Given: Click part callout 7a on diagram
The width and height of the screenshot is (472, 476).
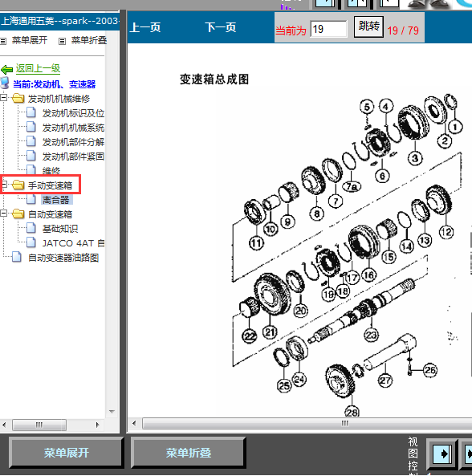Looking at the screenshot, I should coord(352,187).
